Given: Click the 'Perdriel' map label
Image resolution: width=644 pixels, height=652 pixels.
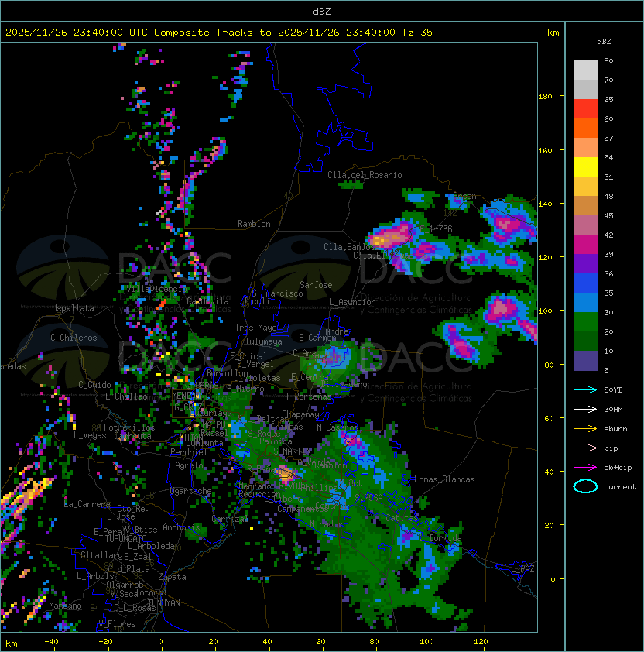Looking at the screenshot, I should coord(189,452).
